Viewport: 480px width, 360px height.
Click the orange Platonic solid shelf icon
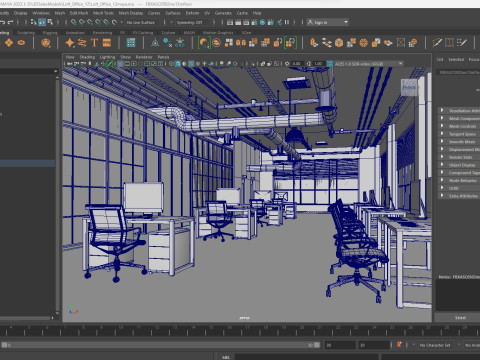[46, 43]
